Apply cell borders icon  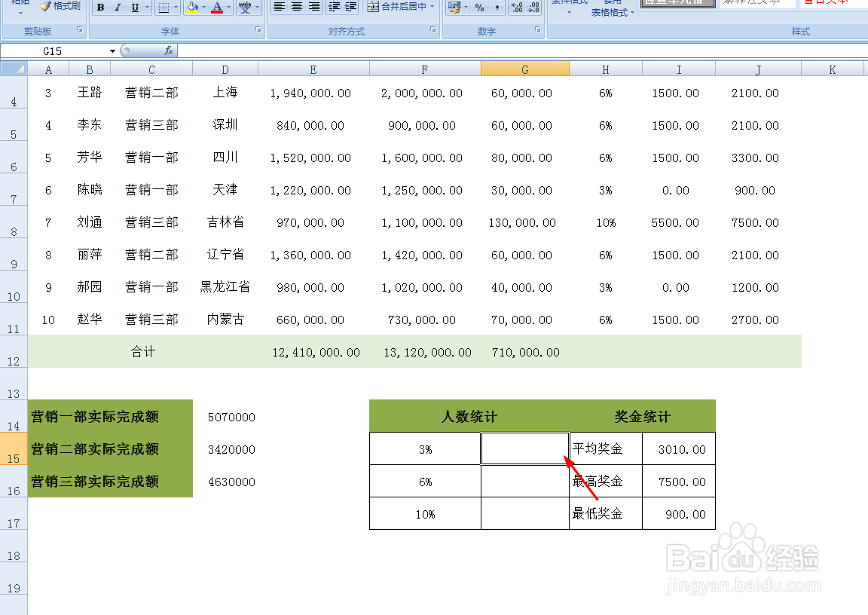tap(164, 8)
